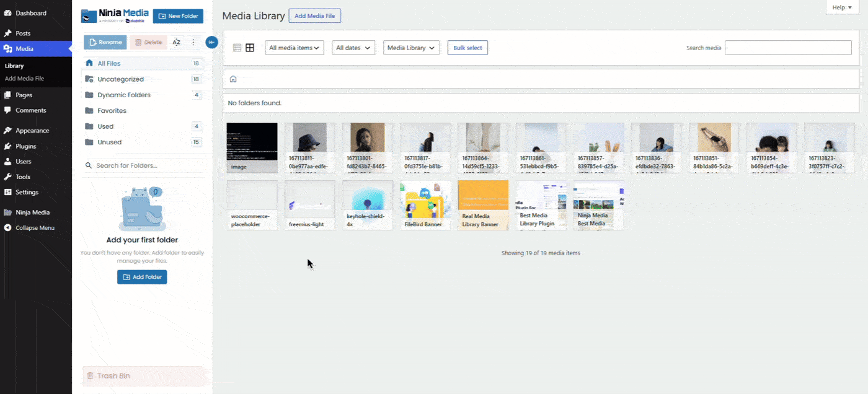Click the Bulk select button
Viewport: 868px width, 394px height.
point(467,48)
